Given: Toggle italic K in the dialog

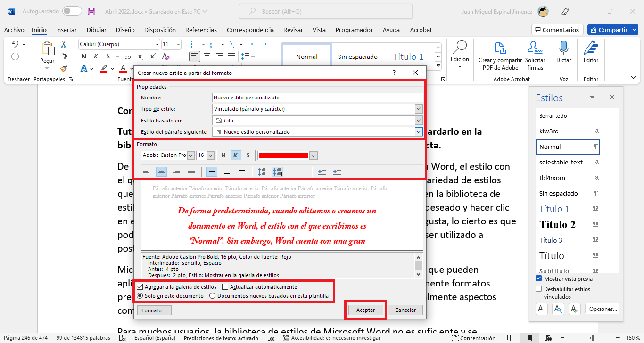Looking at the screenshot, I should (236, 155).
